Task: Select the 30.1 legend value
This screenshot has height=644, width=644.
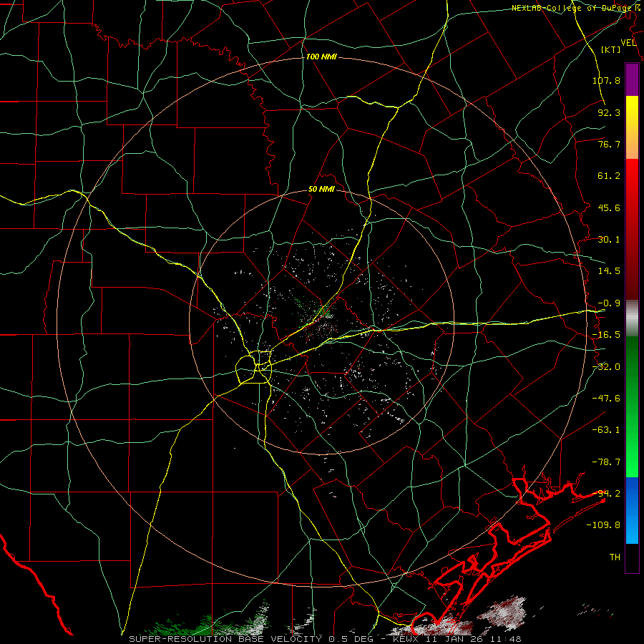Action: click(609, 240)
